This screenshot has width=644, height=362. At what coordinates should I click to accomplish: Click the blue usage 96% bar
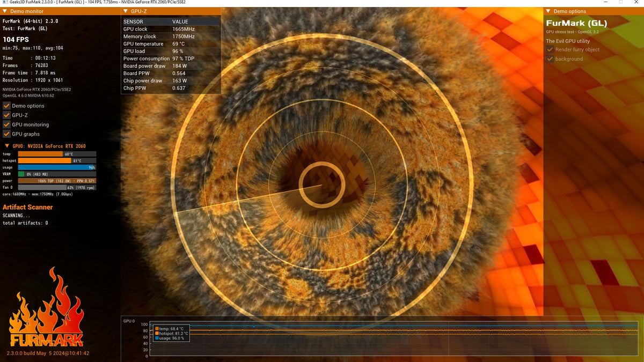point(57,167)
